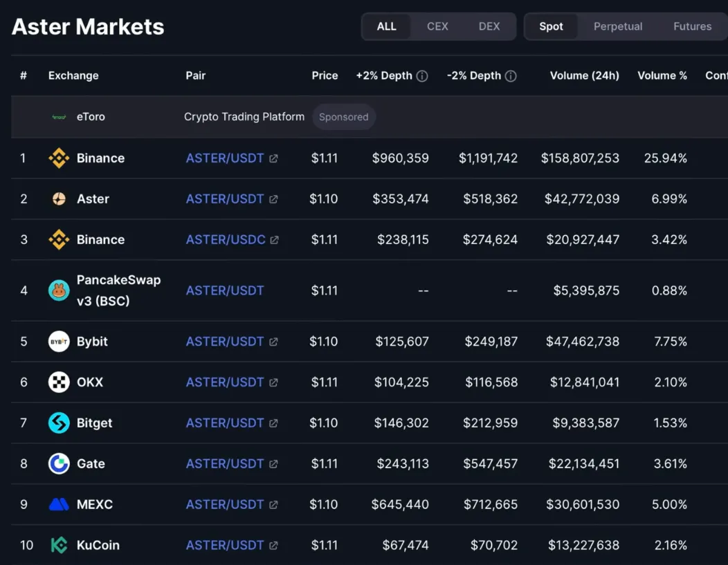Screen dimensions: 728x565
Task: Click the Gate exchange logo icon
Action: [59, 464]
